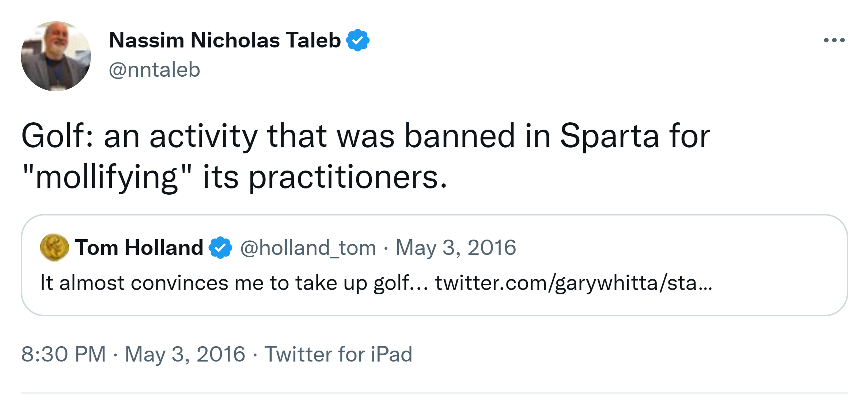Click the May 3, 2016 date in the footer

[x=185, y=354]
